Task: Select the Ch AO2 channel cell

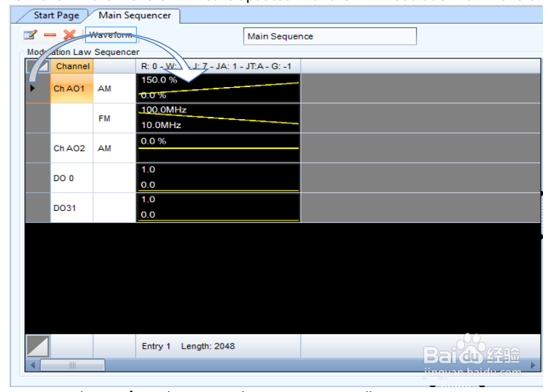Action: click(72, 148)
